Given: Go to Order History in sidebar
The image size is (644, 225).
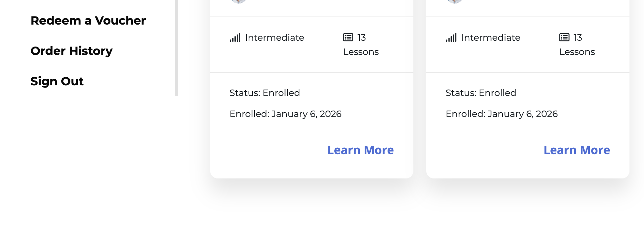Looking at the screenshot, I should 71,51.
